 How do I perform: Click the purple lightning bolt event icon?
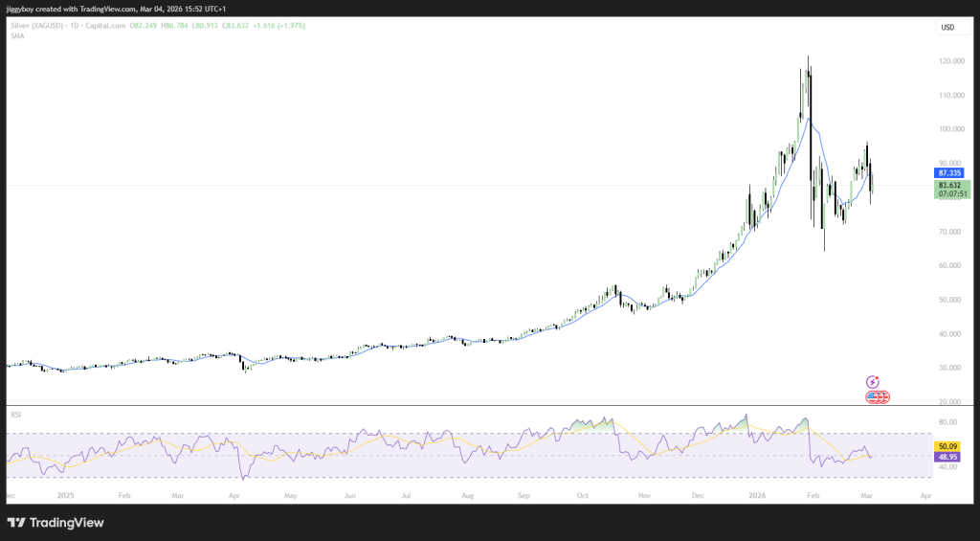coord(873,382)
